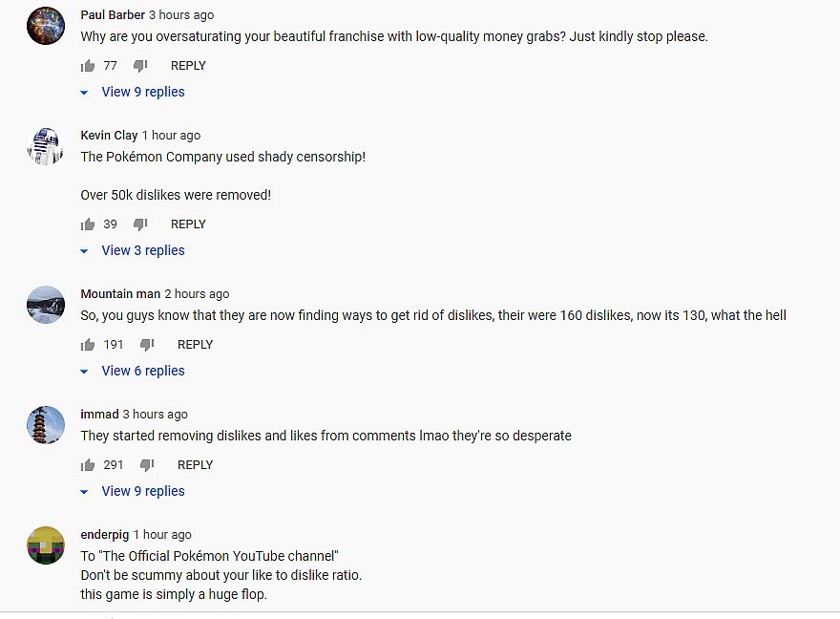
Task: Hit the thumbs down icon on immad's comment
Action: [146, 464]
